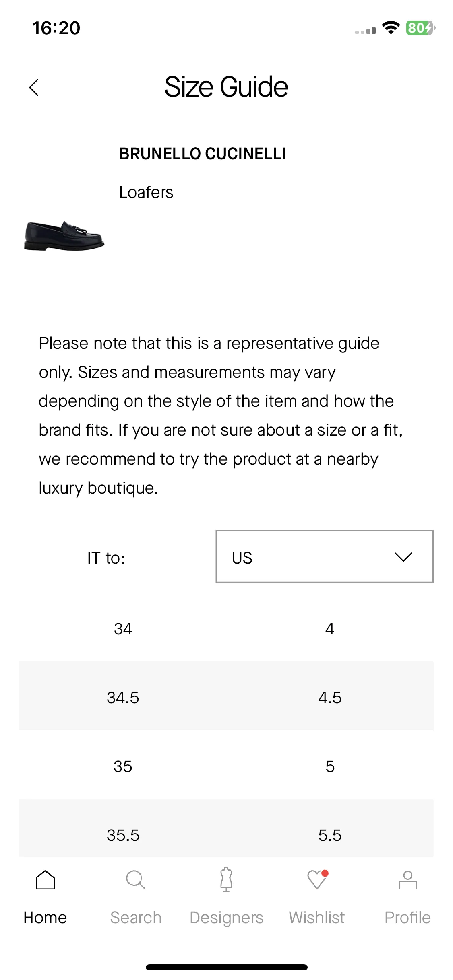Tap the Home house icon
This screenshot has height=980, width=453.
(45, 880)
